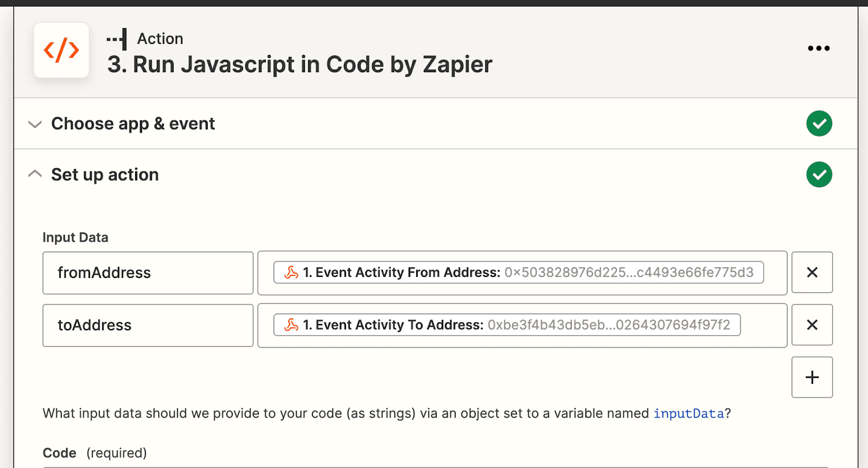
Task: Click the Code by Zapier app icon
Action: click(x=61, y=50)
